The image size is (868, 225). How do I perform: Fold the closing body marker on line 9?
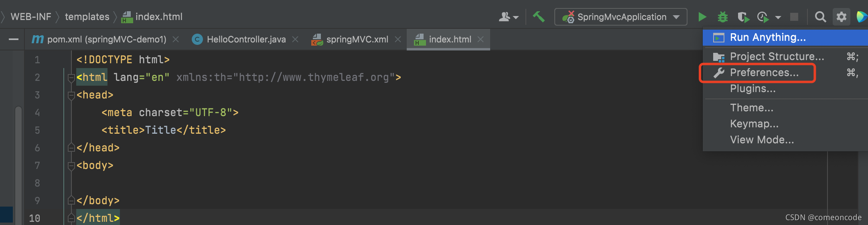click(x=71, y=201)
